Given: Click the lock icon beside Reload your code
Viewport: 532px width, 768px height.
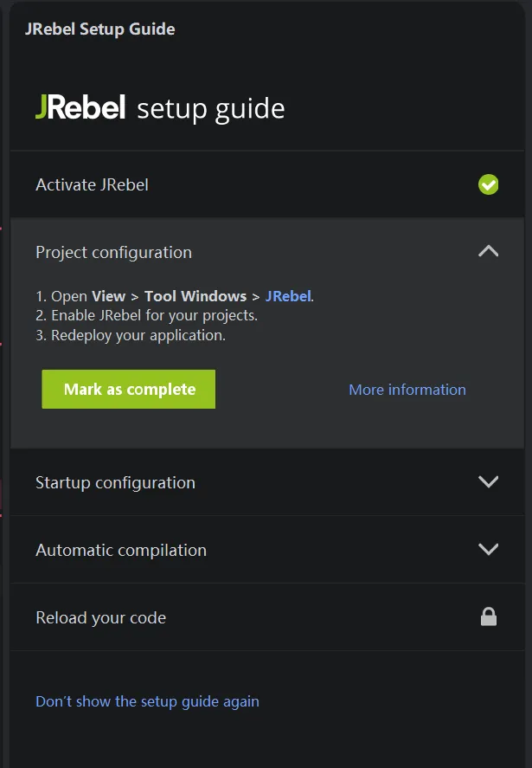Looking at the screenshot, I should click(489, 616).
